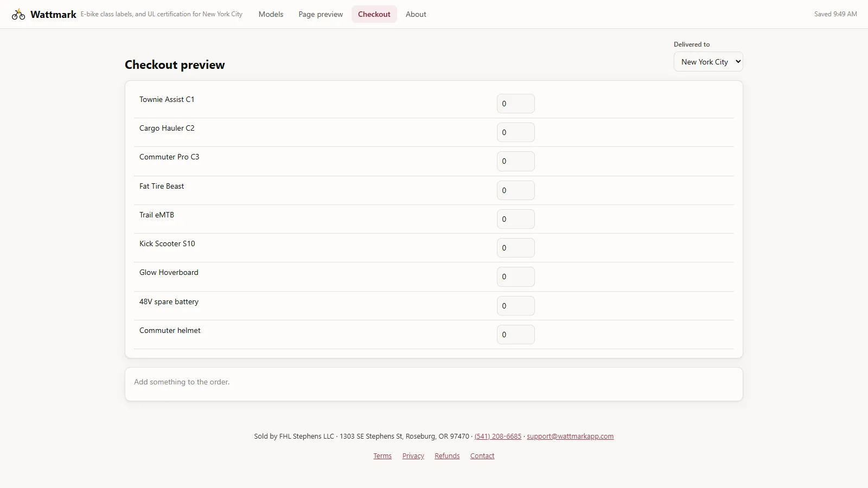
Task: Click the Fat Tire Beast label
Action: click(x=162, y=186)
